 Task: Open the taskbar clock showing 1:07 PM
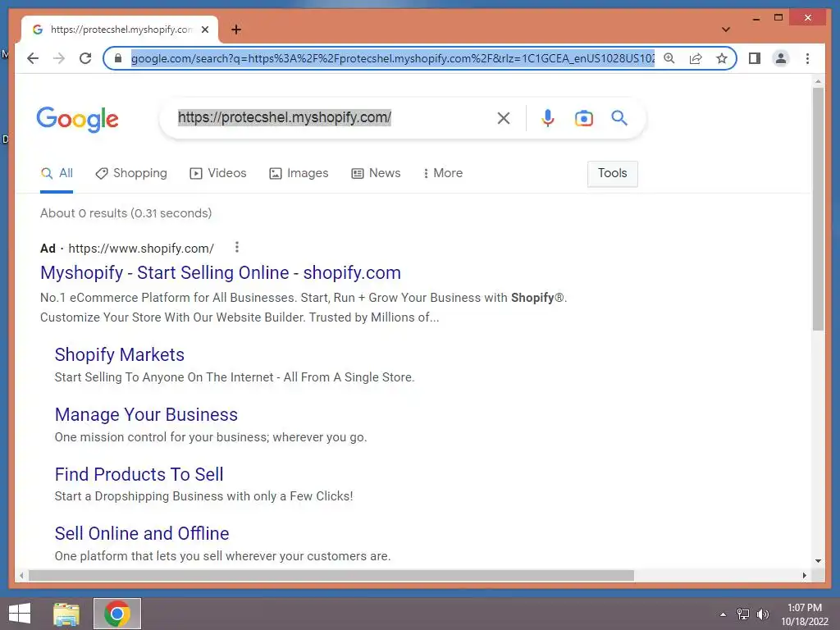coord(805,614)
